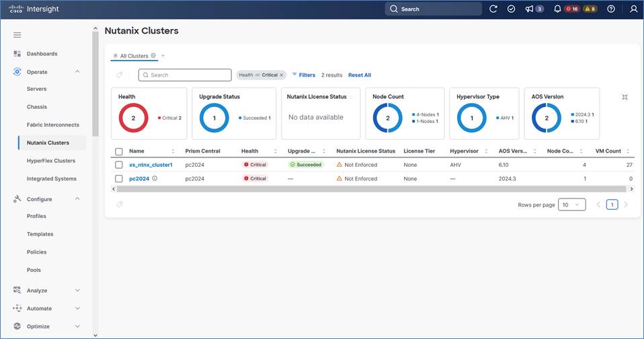Open the 16 critical alarms badge

pyautogui.click(x=572, y=9)
